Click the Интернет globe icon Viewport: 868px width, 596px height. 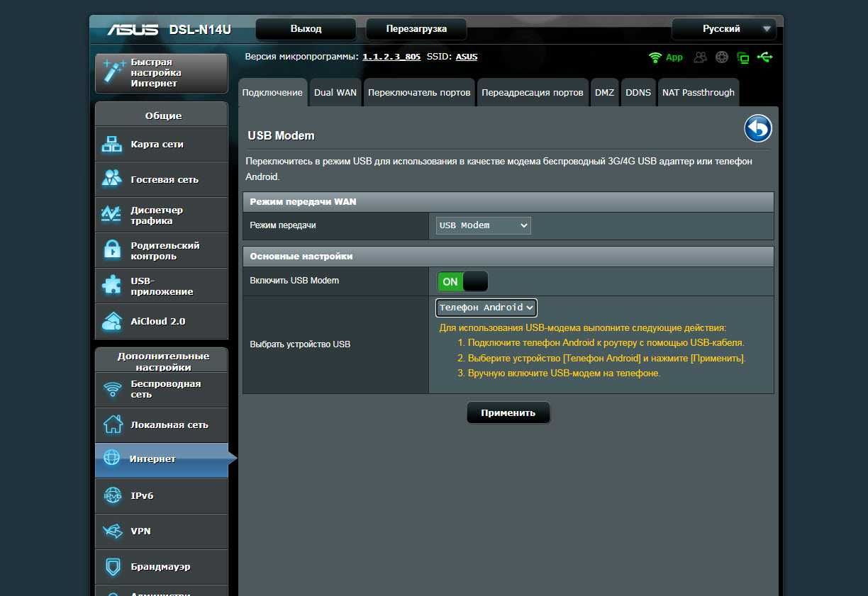pyautogui.click(x=112, y=459)
